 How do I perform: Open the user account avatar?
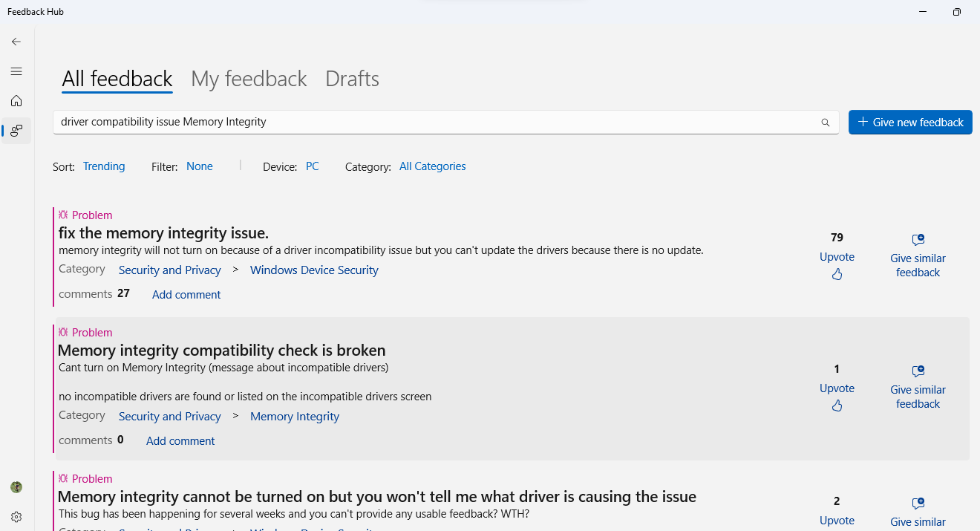(x=16, y=487)
